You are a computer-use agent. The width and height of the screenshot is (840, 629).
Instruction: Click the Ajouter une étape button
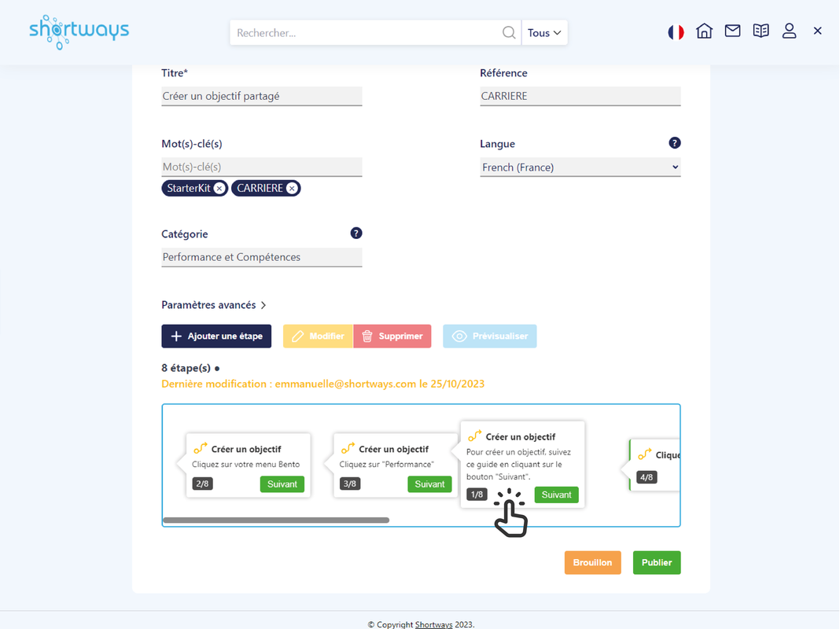216,337
